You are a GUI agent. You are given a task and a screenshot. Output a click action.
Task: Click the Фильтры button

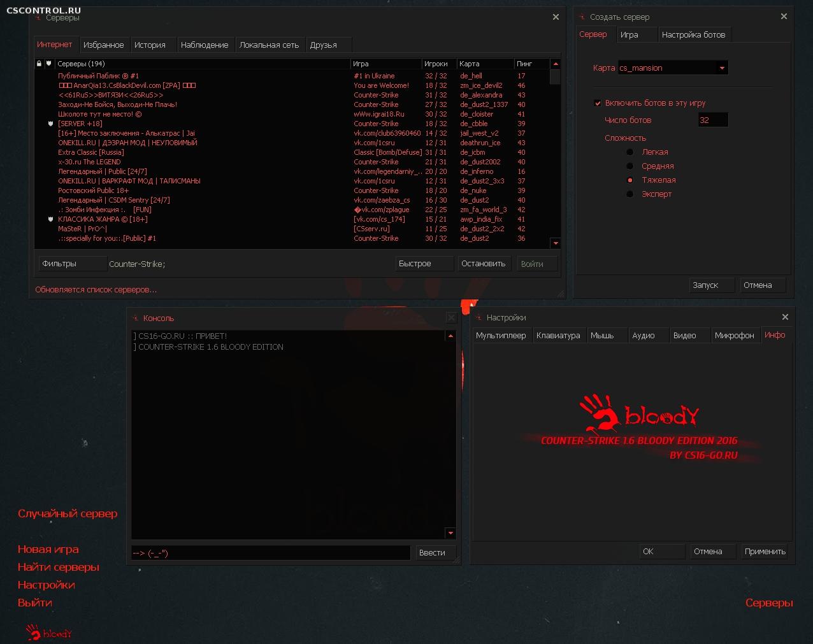[x=73, y=264]
